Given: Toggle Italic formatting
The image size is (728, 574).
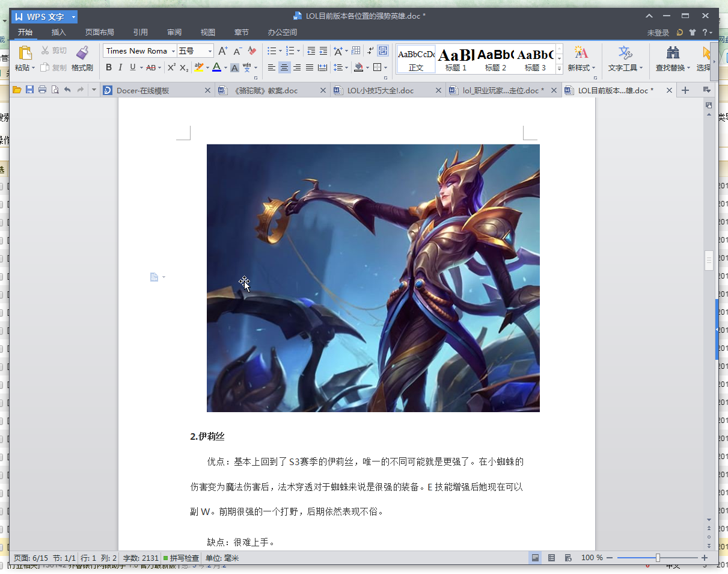Looking at the screenshot, I should point(120,67).
